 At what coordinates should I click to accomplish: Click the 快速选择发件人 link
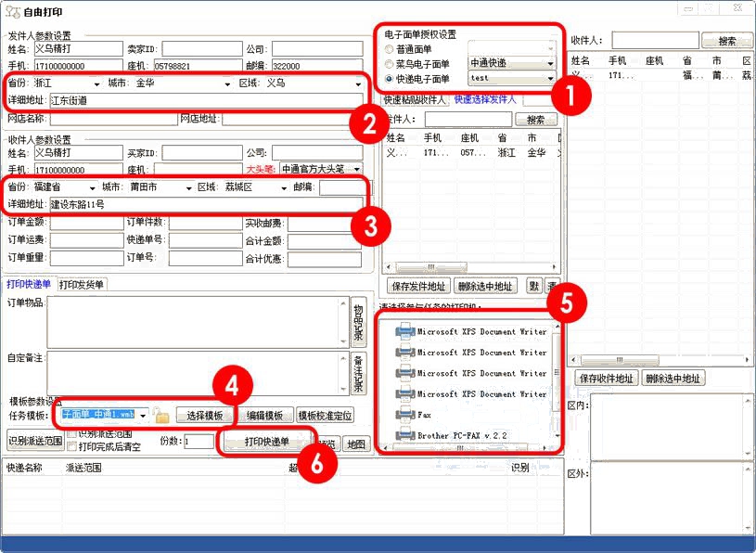click(x=485, y=99)
